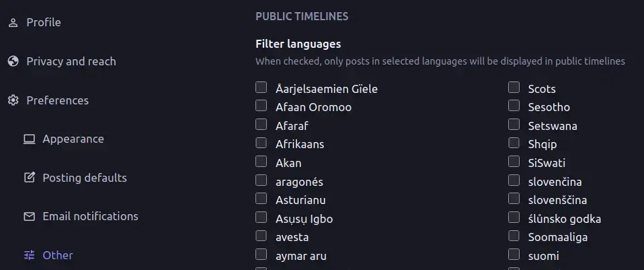Click the Email notifications envelope icon
The image size is (644, 270).
tap(29, 217)
